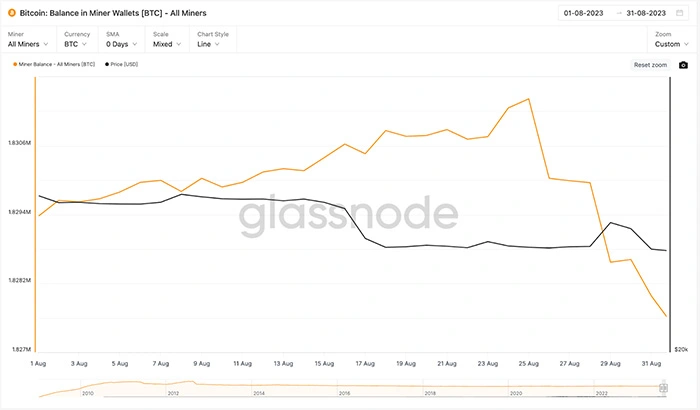Click the end date 31-08-2023 field
The width and height of the screenshot is (700, 410).
tap(646, 13)
